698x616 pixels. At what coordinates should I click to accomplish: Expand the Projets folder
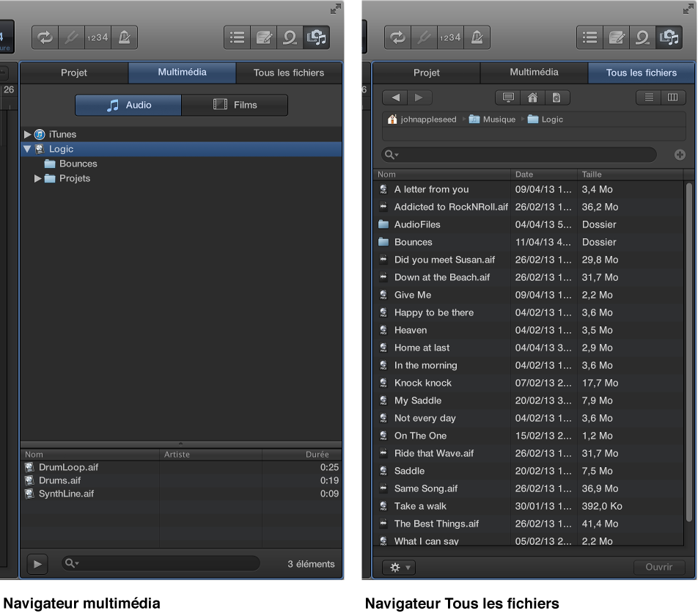(38, 178)
